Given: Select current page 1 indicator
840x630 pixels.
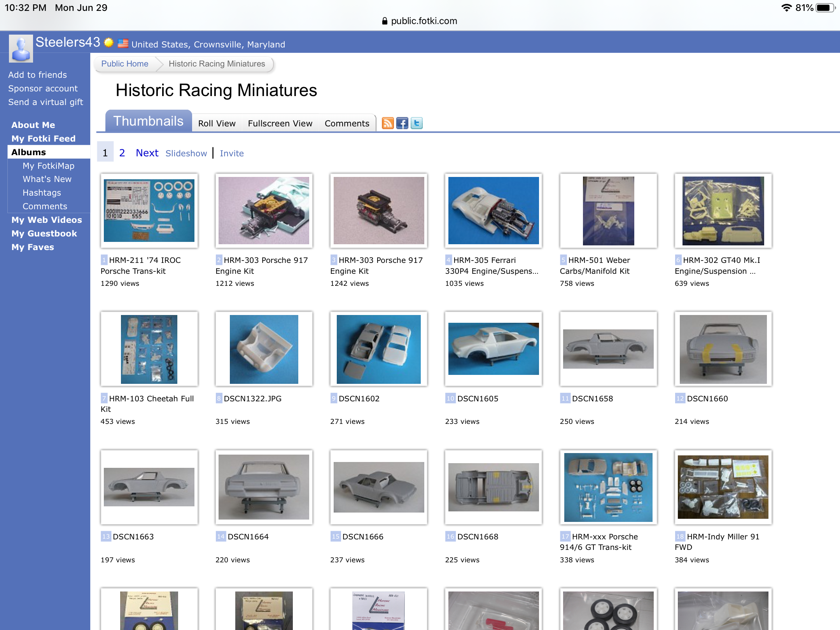Looking at the screenshot, I should point(105,152).
